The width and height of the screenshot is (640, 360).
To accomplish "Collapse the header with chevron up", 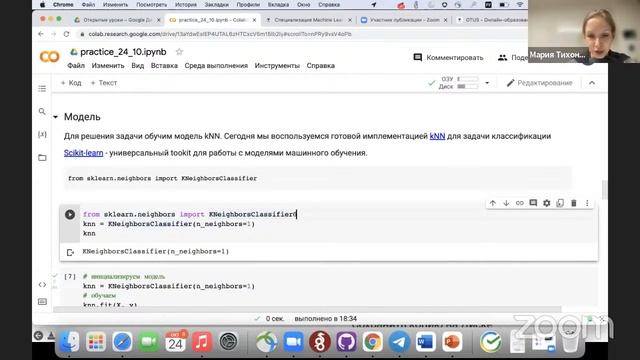I will pyautogui.click(x=592, y=83).
